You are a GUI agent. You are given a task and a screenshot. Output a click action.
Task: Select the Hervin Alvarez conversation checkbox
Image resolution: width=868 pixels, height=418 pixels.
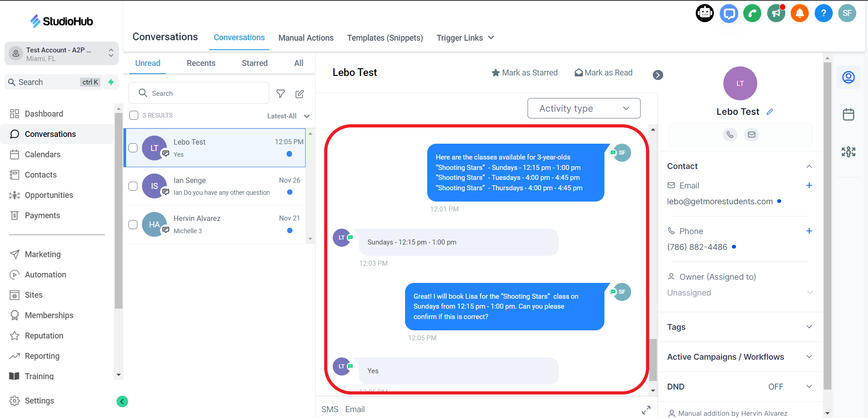tap(133, 225)
